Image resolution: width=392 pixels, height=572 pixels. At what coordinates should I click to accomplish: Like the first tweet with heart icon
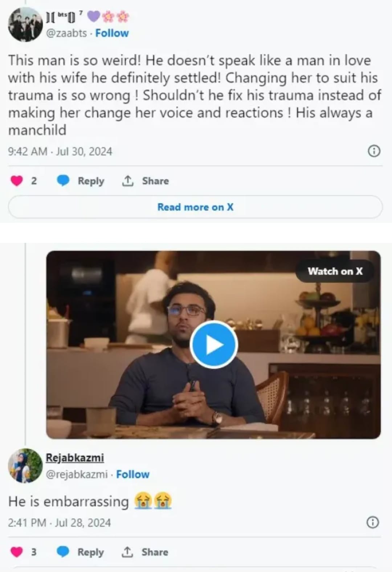point(17,181)
